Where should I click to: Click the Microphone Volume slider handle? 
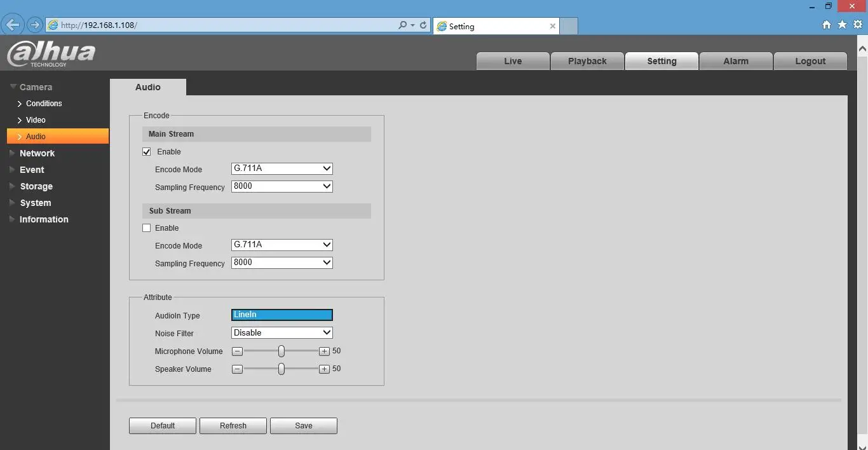281,351
